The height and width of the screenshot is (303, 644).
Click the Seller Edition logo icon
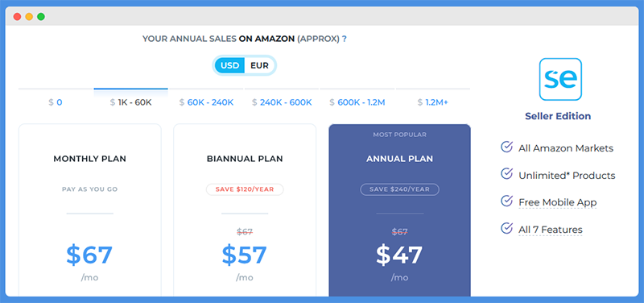click(x=560, y=79)
